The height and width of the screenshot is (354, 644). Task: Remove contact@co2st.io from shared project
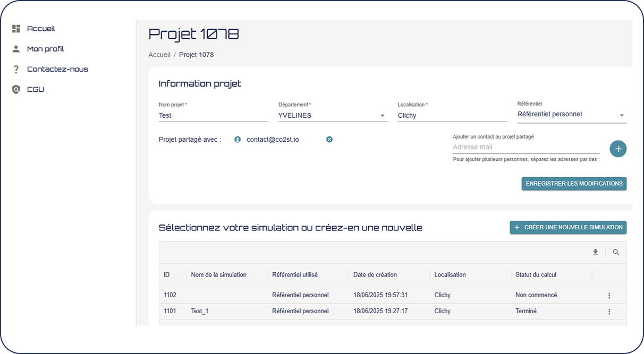(x=329, y=140)
